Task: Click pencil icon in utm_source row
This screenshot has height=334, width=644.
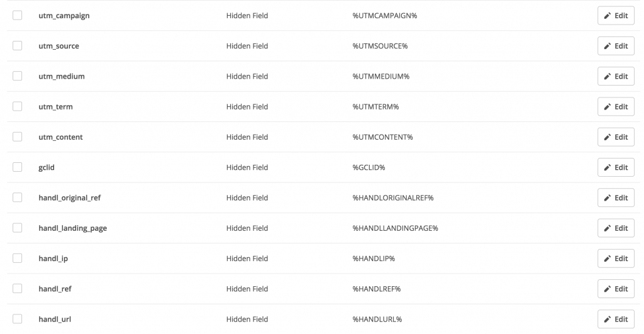Action: tap(608, 46)
